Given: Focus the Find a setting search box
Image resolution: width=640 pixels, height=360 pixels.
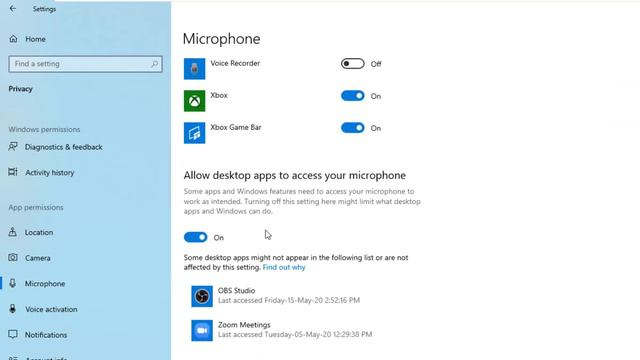Looking at the screenshot, I should click(85, 64).
